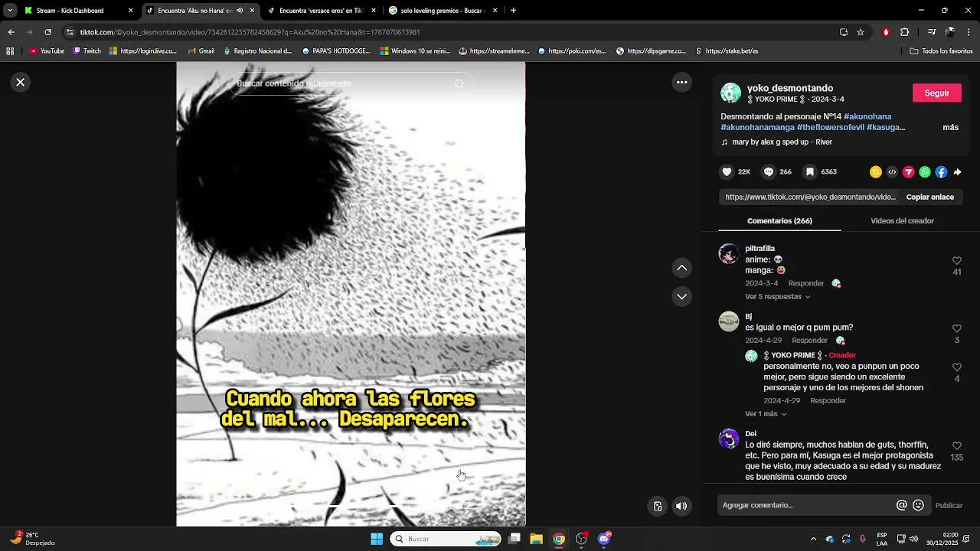Image resolution: width=980 pixels, height=551 pixels.
Task: Click the taskbar Buscar search box
Action: pyautogui.click(x=446, y=539)
